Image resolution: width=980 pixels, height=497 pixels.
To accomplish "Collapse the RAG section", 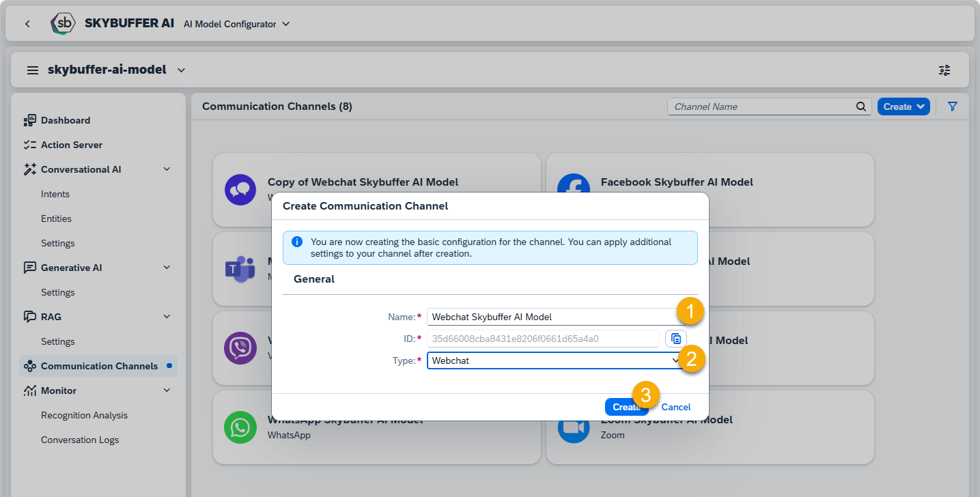I will (x=167, y=317).
